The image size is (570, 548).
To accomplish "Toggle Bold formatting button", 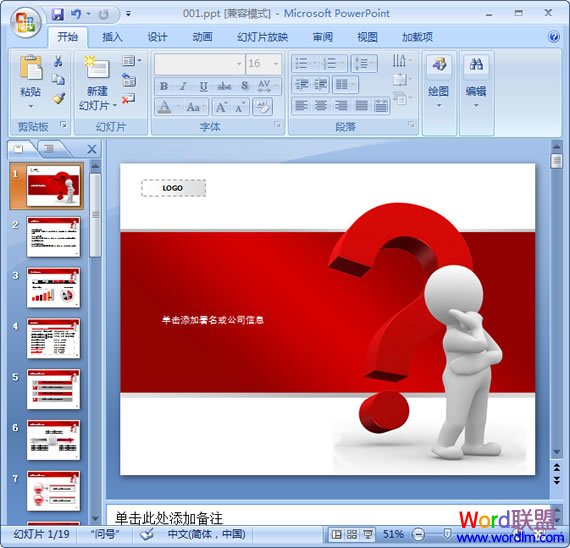I will coord(164,86).
